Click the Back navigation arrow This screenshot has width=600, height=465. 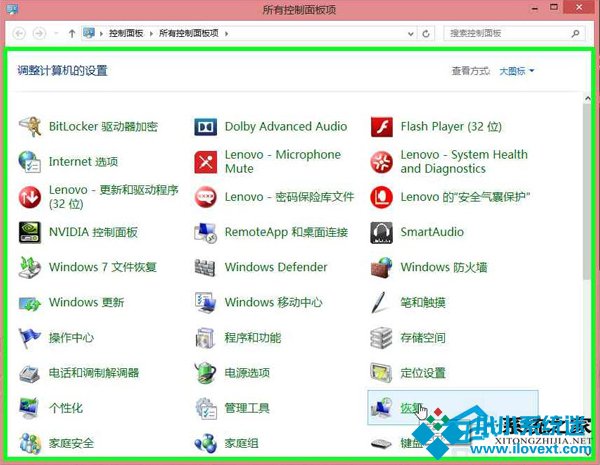click(20, 34)
